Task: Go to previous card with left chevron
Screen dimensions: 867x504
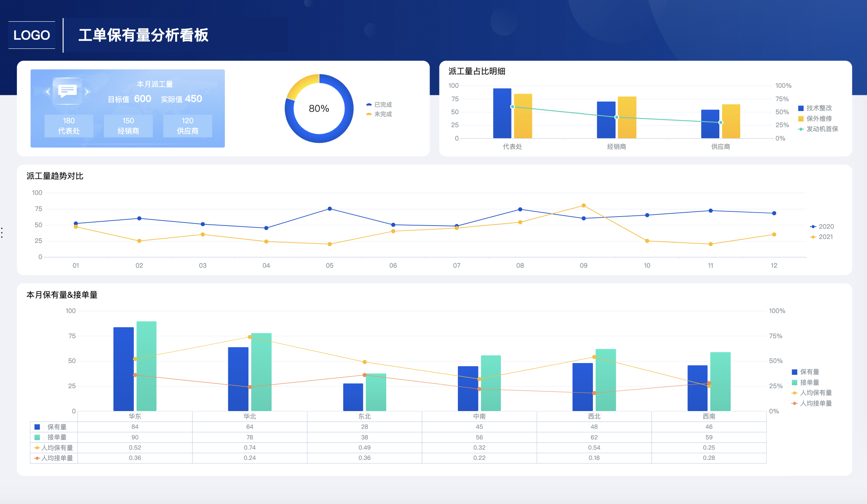Action: click(x=48, y=92)
